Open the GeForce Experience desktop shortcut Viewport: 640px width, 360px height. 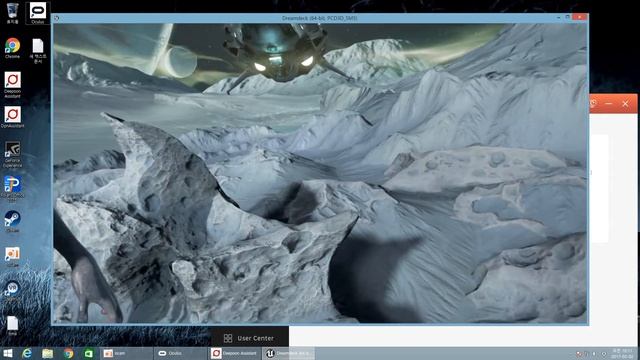(x=12, y=154)
